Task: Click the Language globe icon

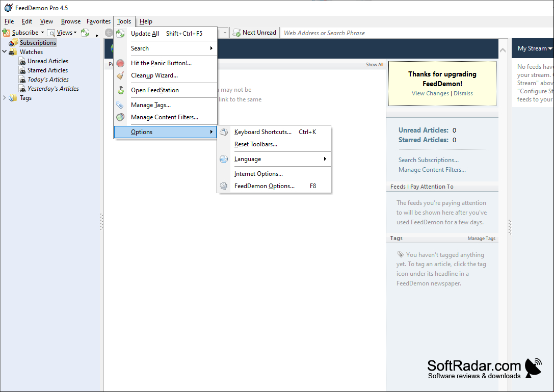Action: [224, 159]
